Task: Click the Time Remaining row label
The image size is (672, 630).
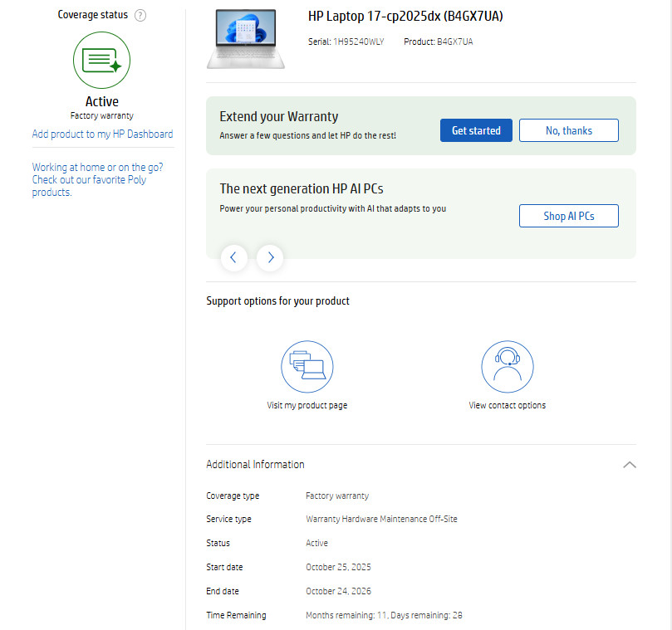Action: pos(236,615)
